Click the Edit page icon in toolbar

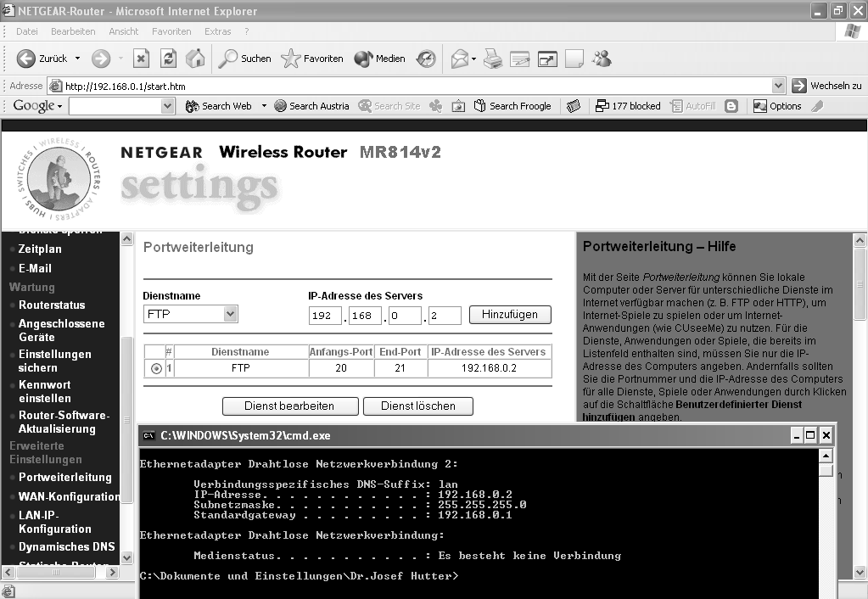[x=520, y=59]
